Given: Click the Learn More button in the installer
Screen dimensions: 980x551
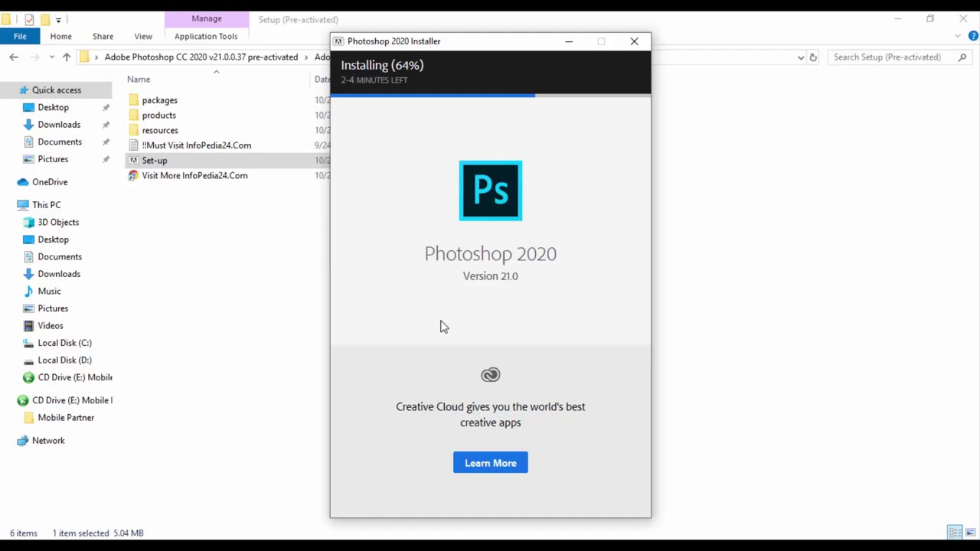Looking at the screenshot, I should pyautogui.click(x=491, y=463).
